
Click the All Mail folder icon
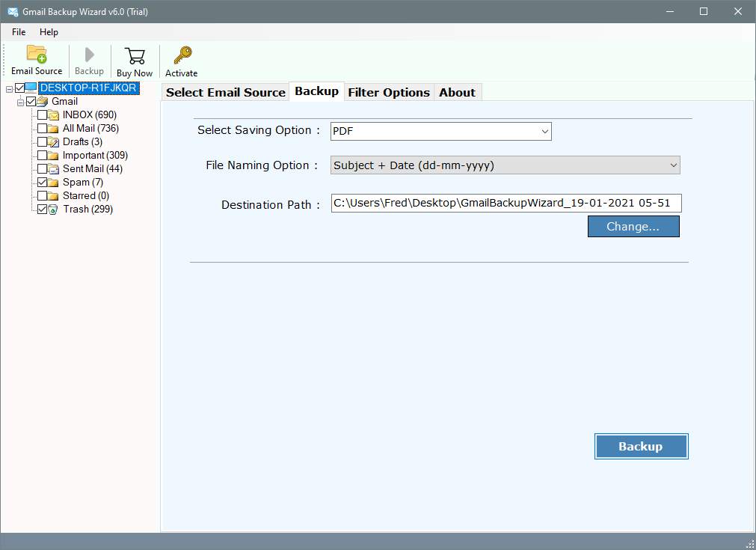click(x=54, y=129)
